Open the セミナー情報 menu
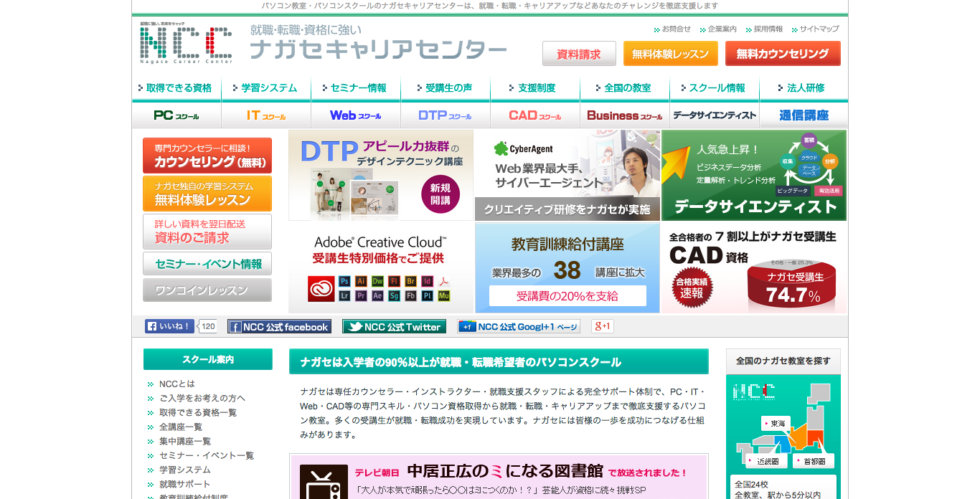 click(356, 88)
